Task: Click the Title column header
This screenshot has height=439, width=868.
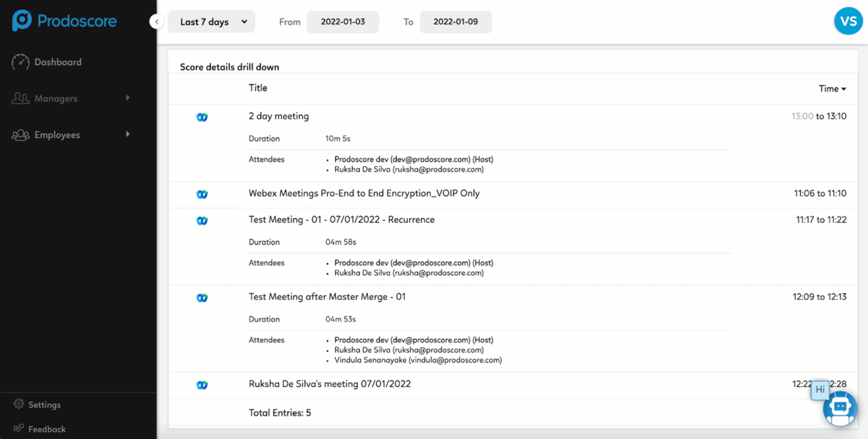Action: (258, 88)
